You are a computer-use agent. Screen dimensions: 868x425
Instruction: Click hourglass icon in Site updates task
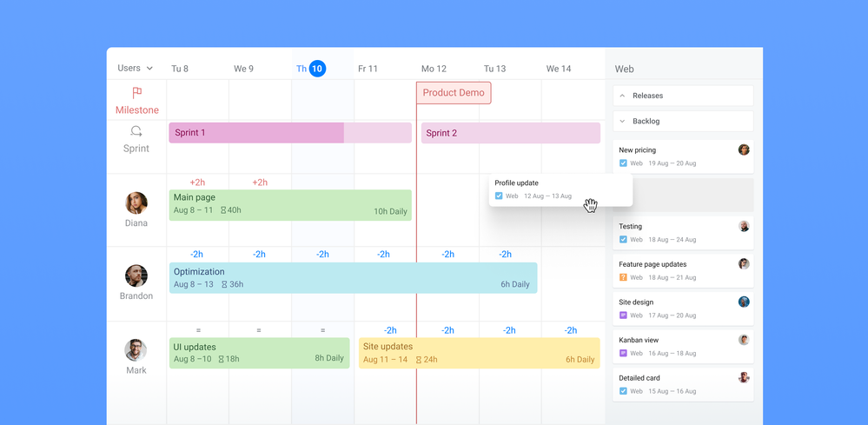(419, 360)
